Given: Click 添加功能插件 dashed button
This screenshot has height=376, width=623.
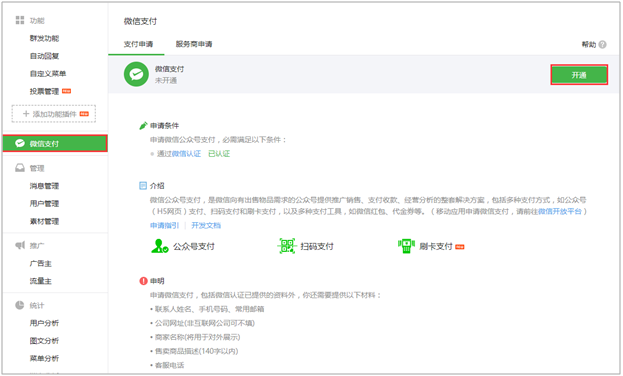Looking at the screenshot, I should coord(54,114).
